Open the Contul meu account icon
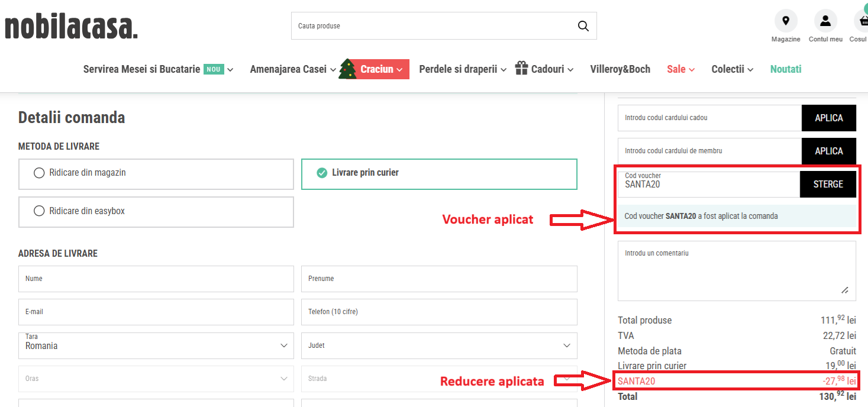The width and height of the screenshot is (868, 407). pyautogui.click(x=825, y=21)
